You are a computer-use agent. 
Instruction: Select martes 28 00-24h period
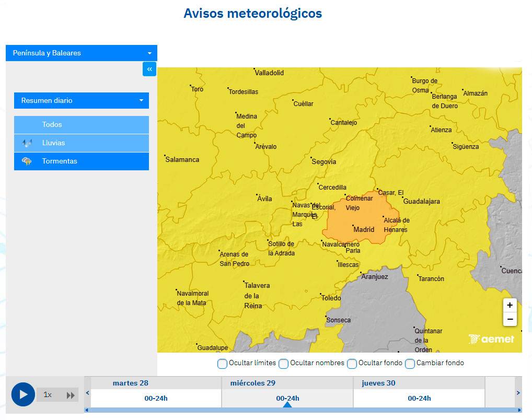pos(156,399)
